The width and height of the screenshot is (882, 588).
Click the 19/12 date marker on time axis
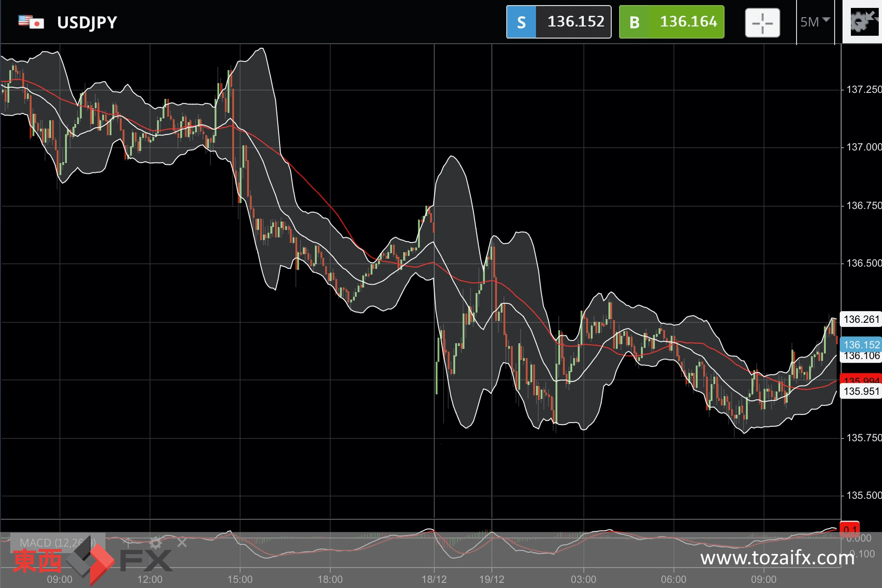click(491, 579)
